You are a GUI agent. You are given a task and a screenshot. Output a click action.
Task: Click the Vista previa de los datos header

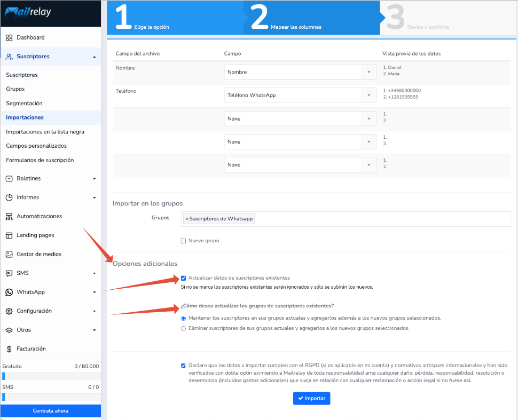[x=411, y=54]
